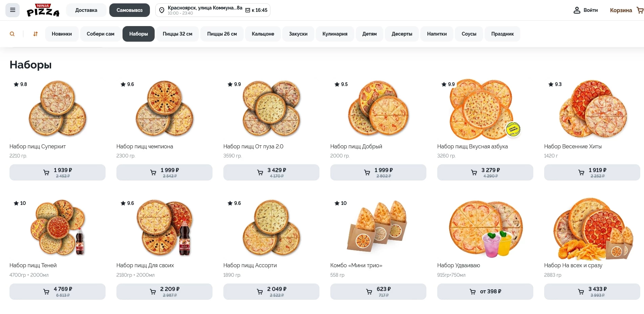Select Самовывоз pickup mode
Screen dimensions: 644x314
coord(129,10)
